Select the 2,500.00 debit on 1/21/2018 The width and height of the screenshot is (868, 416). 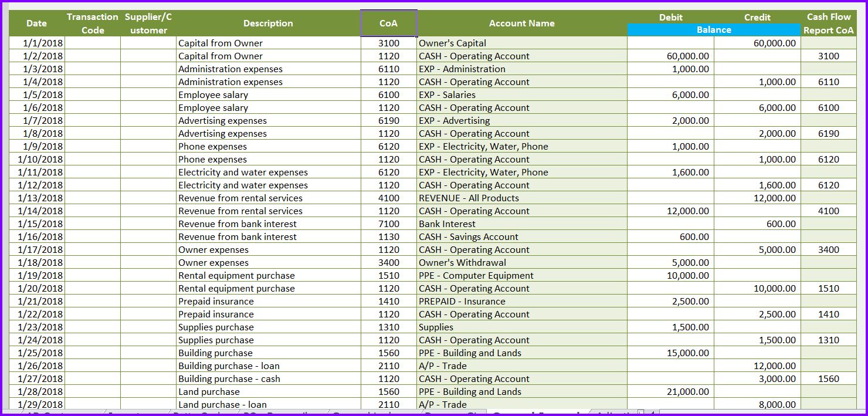[x=671, y=301]
